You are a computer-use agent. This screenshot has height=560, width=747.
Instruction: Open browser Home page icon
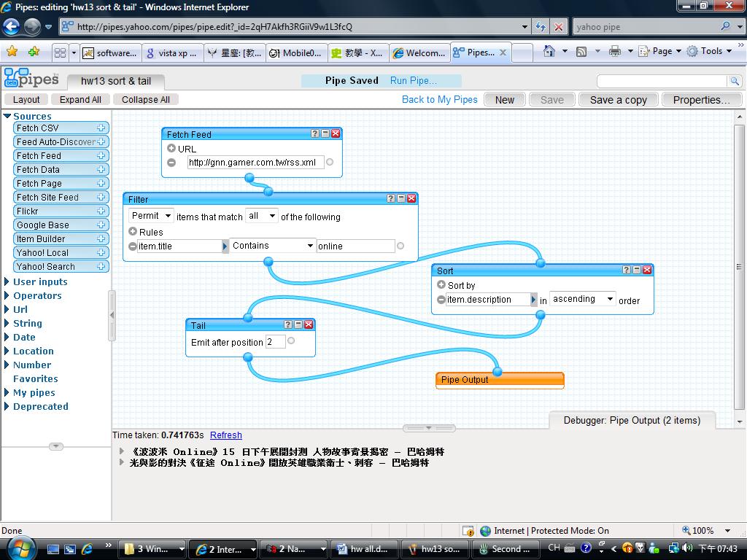click(549, 51)
